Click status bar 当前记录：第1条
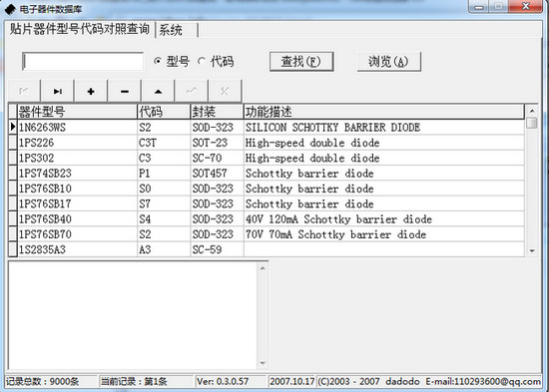This screenshot has height=392, width=549. tap(146, 381)
